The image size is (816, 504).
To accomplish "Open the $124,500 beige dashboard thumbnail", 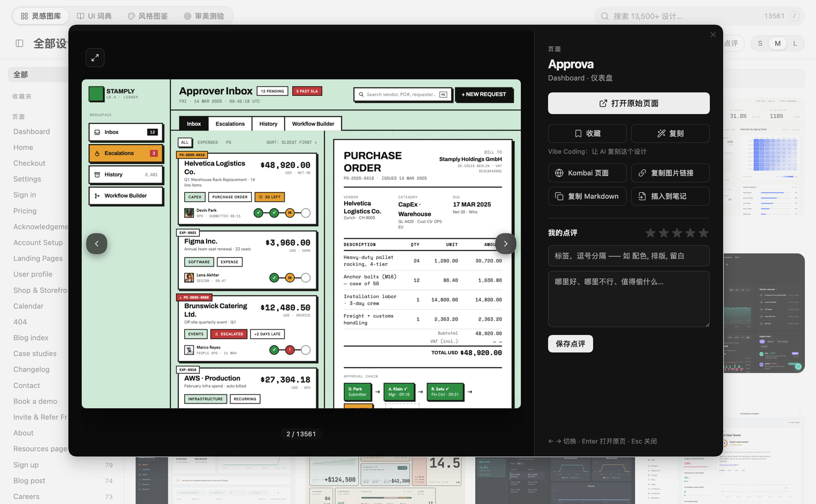I will coord(386,480).
